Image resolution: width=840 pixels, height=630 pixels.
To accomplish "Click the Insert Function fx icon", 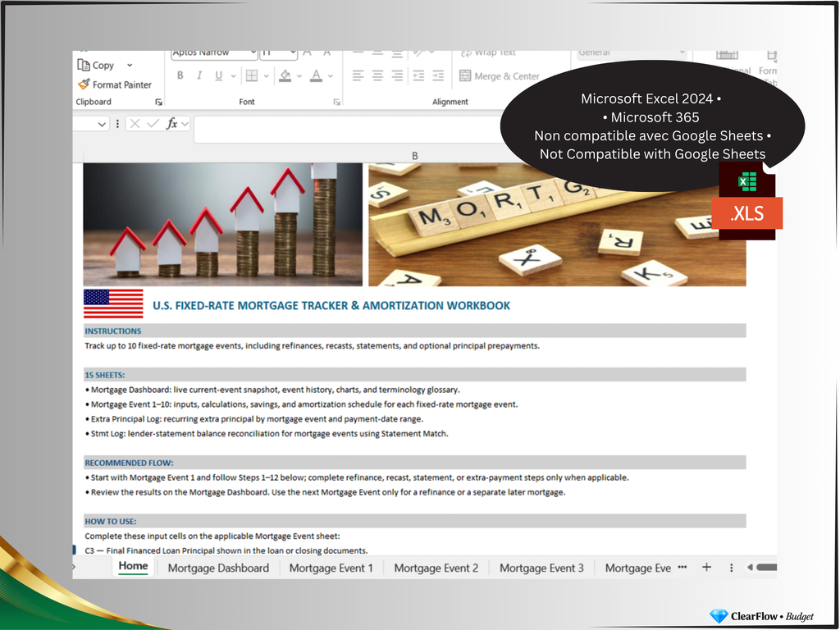I will (x=171, y=124).
